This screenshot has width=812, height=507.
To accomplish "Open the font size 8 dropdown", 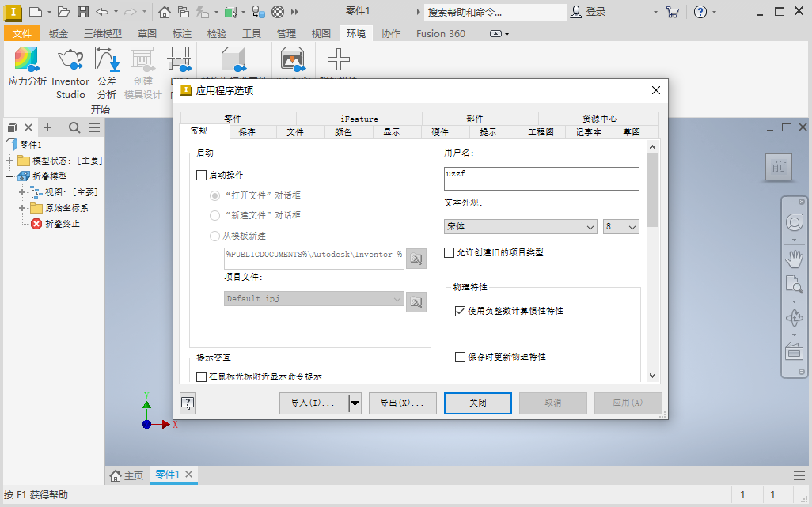I will click(620, 227).
